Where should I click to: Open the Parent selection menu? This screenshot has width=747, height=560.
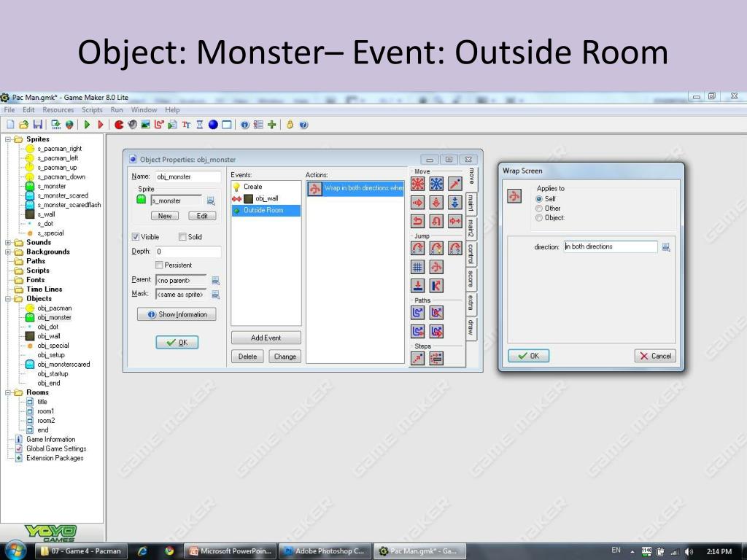tap(215, 281)
